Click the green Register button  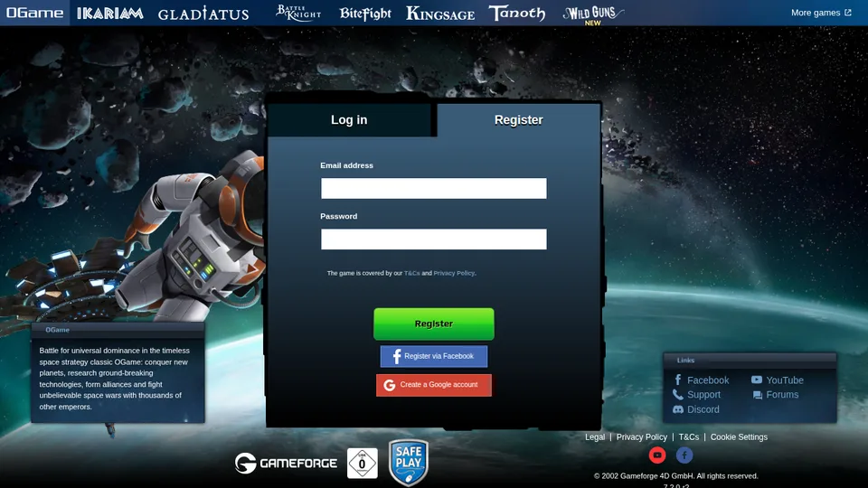pyautogui.click(x=434, y=324)
